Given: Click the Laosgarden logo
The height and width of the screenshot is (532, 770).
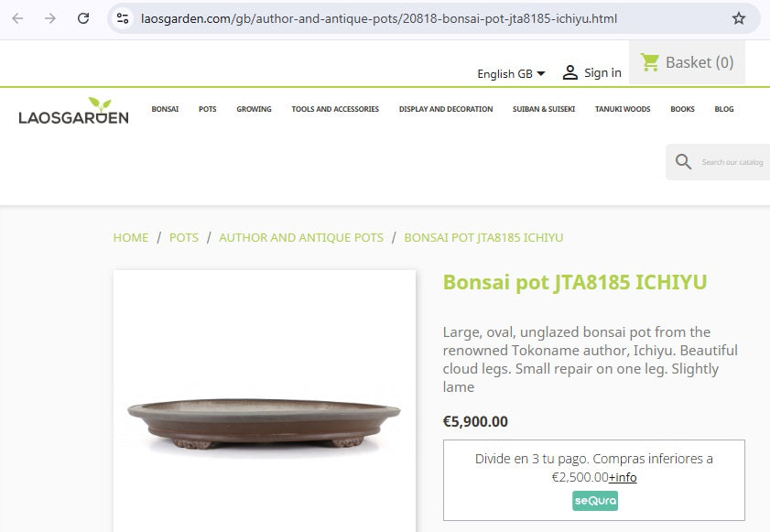Looking at the screenshot, I should tap(73, 111).
